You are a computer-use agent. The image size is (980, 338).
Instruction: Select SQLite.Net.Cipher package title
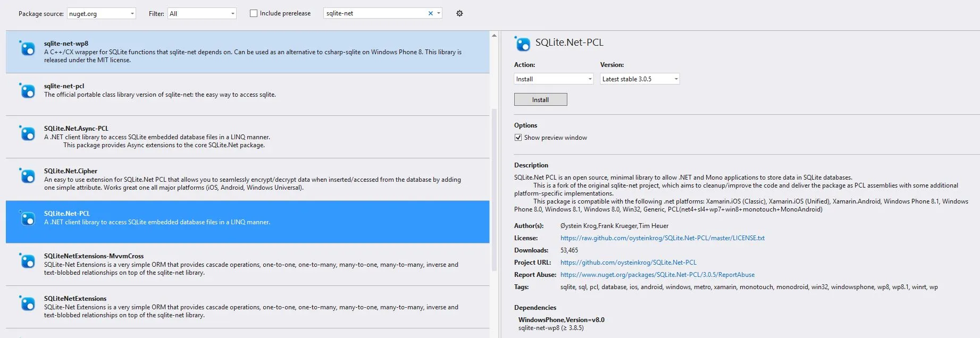[x=71, y=171]
